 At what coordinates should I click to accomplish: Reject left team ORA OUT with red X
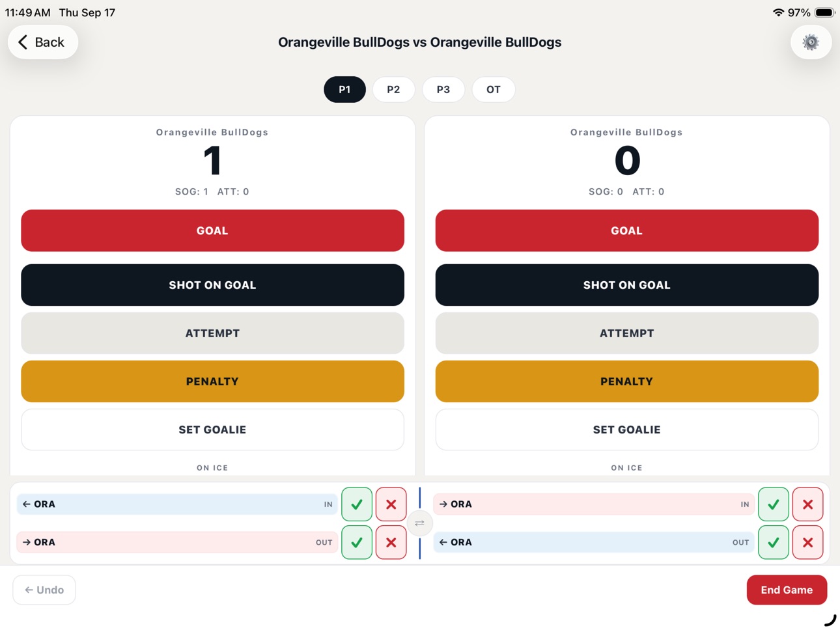coord(391,542)
